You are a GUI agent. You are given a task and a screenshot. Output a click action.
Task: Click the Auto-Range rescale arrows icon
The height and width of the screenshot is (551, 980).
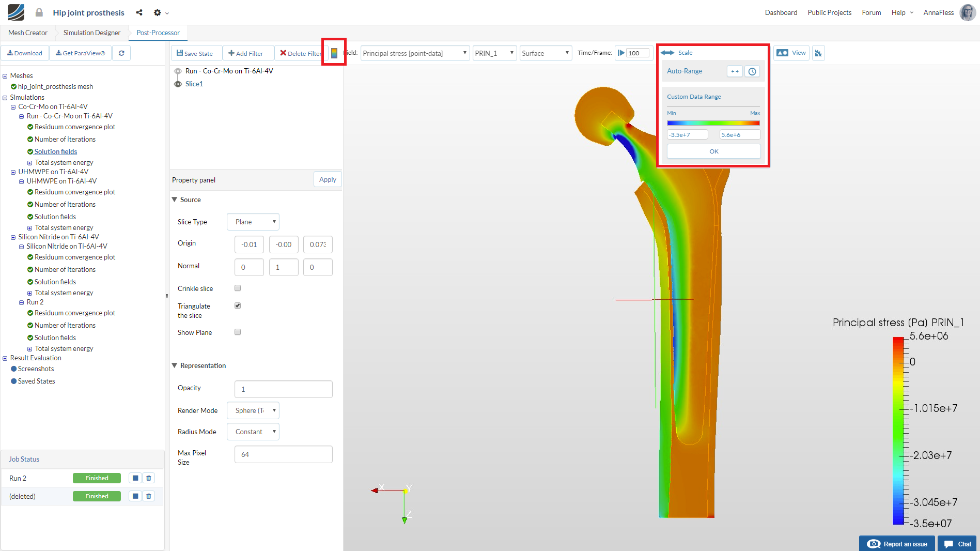734,71
